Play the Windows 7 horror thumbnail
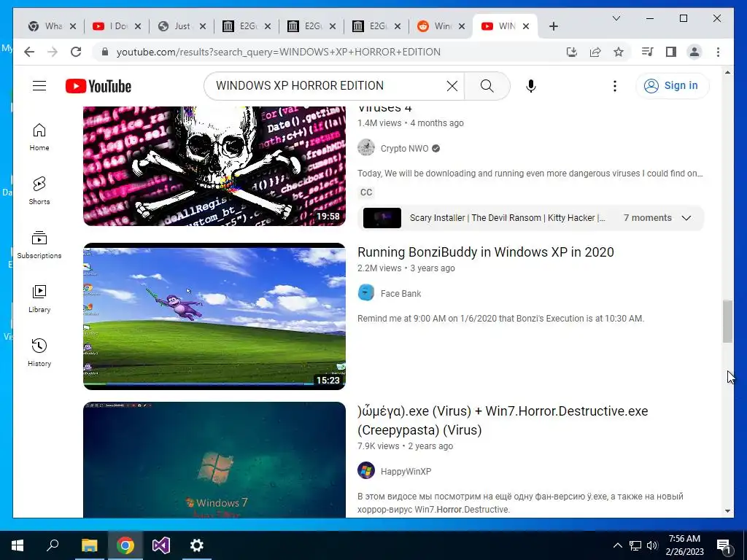Viewport: 747px width, 560px height. (x=214, y=460)
